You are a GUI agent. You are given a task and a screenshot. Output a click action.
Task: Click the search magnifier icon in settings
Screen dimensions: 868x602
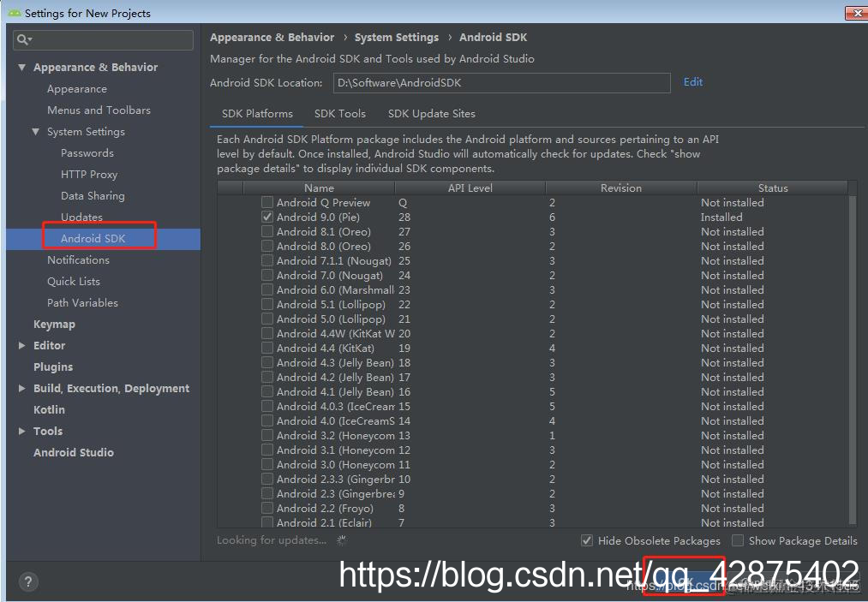(x=23, y=39)
